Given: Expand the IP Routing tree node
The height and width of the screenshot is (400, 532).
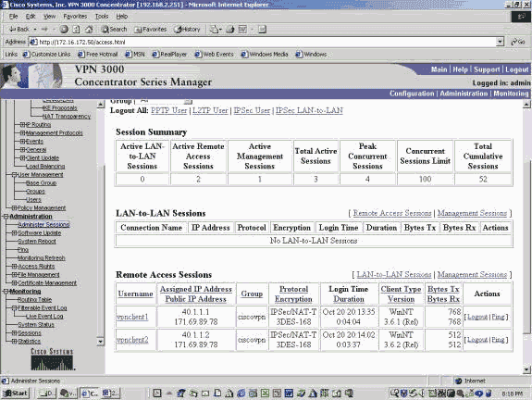Looking at the screenshot, I should [x=22, y=125].
